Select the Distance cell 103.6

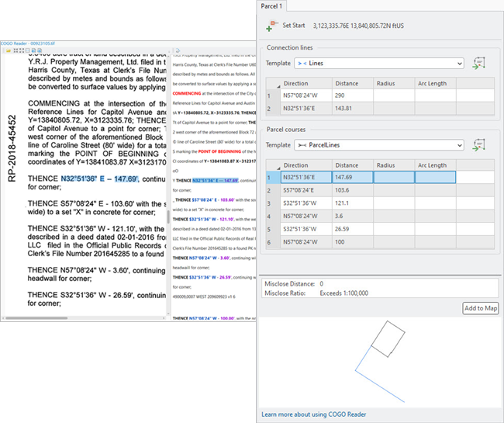(353, 190)
